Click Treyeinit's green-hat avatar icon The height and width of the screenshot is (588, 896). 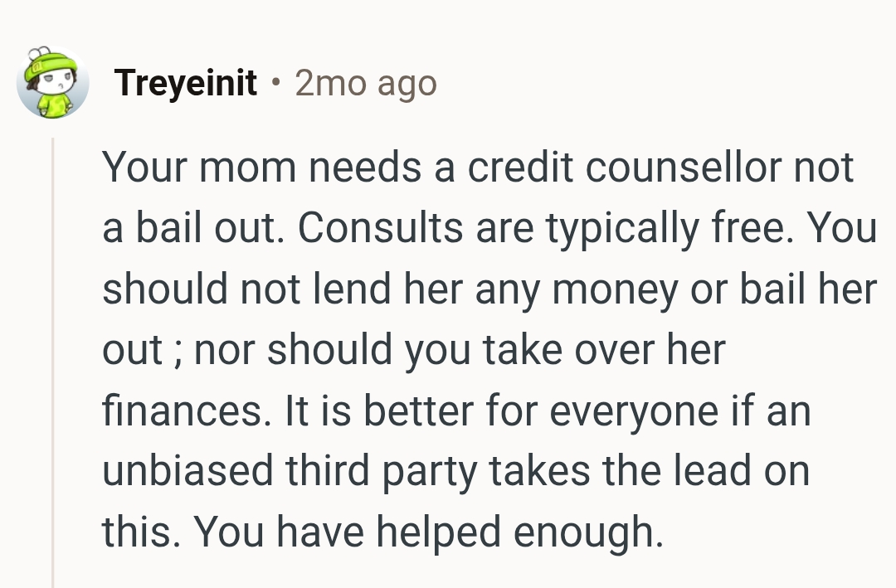tap(52, 83)
